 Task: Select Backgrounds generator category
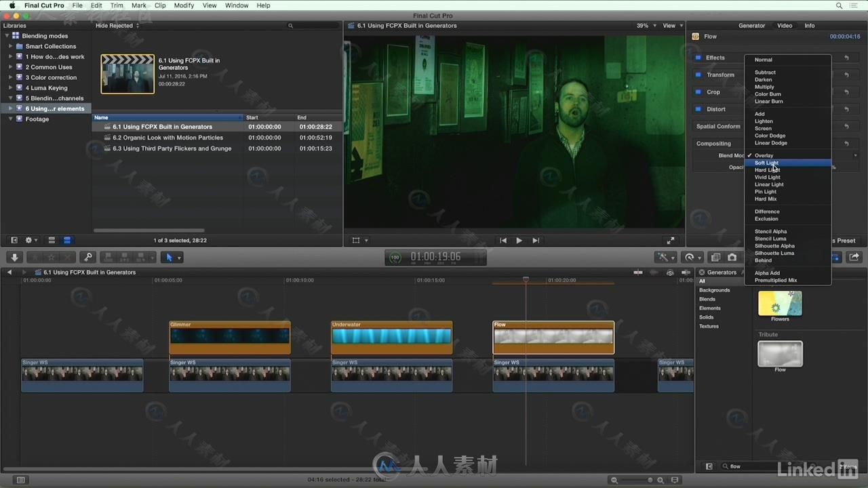coord(715,290)
